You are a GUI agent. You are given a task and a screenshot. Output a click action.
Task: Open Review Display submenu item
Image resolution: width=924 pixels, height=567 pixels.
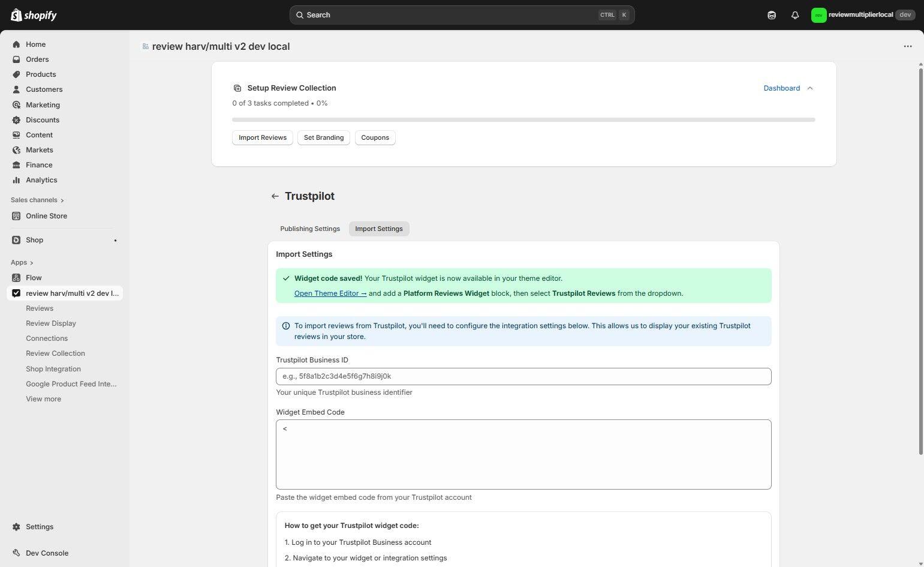coord(51,323)
